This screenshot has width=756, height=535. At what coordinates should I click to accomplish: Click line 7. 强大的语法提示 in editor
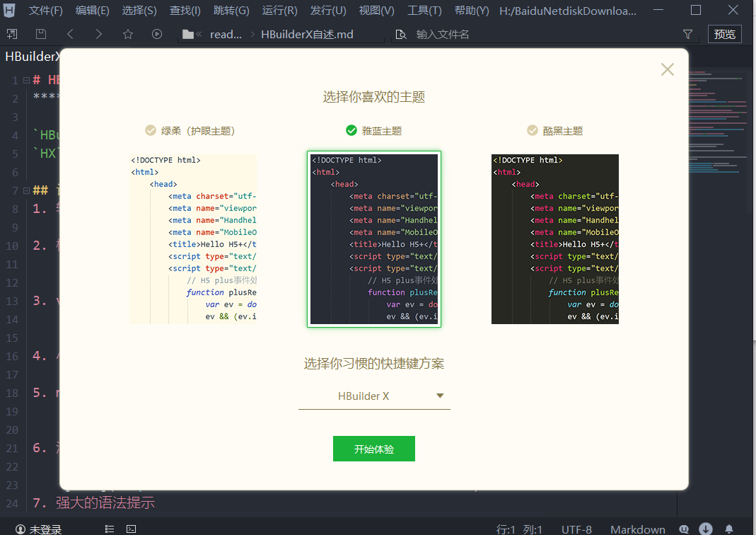coord(93,502)
